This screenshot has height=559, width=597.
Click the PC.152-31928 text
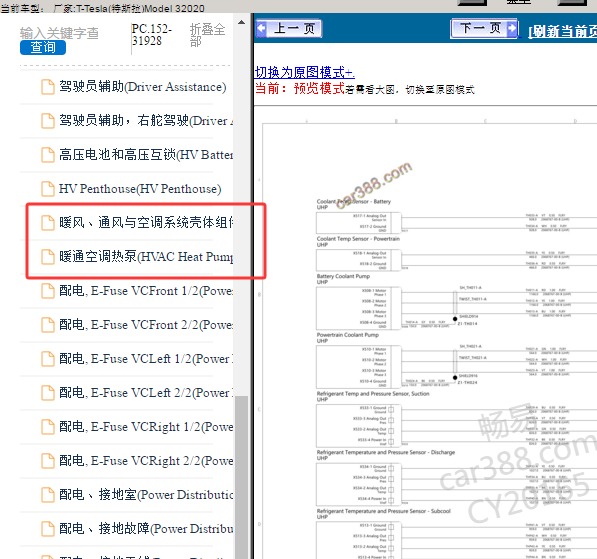(x=152, y=35)
